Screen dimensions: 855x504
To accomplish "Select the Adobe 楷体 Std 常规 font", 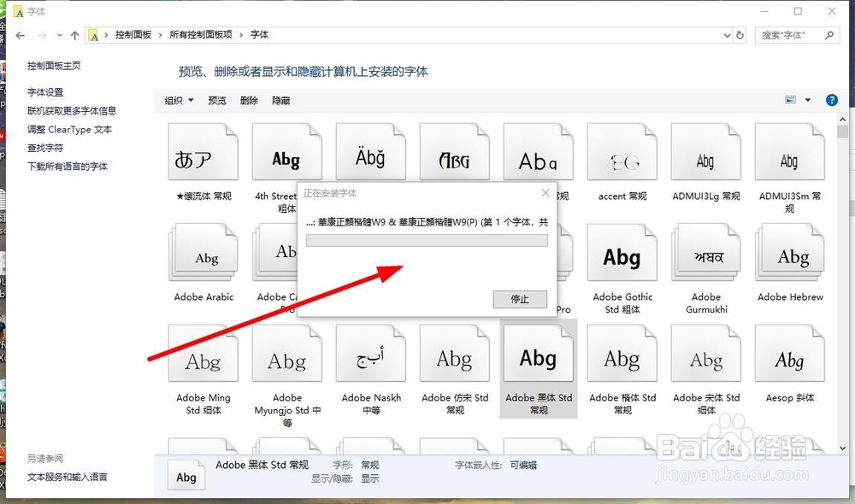I will (622, 353).
